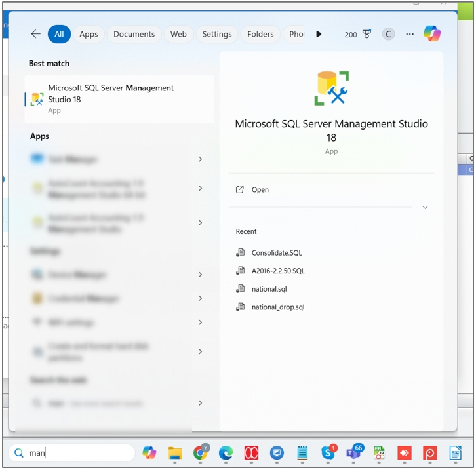Open the red diamond-arrows app on taskbar
Viewport: 476px width, 470px height.
pos(405,453)
